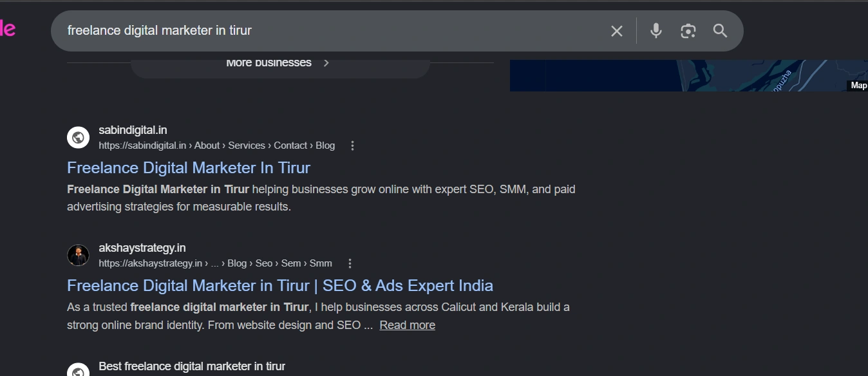Click the akshaystrategy.in site name
The height and width of the screenshot is (376, 868).
point(142,248)
